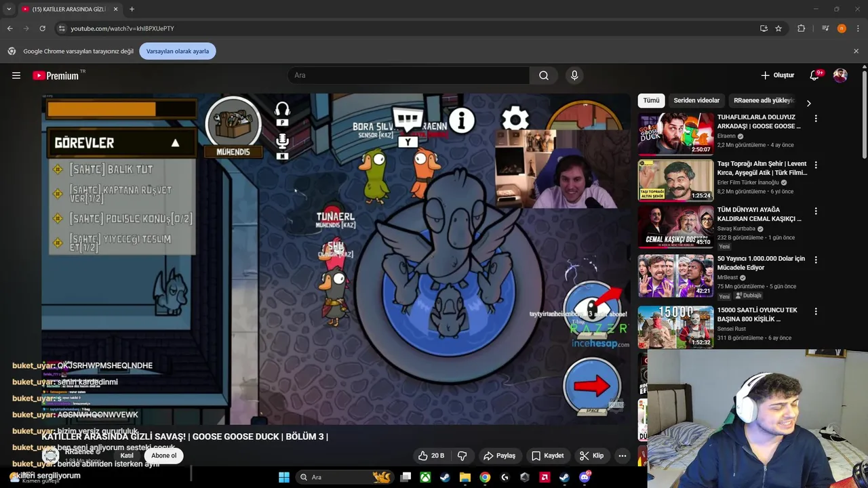Open CEMAL KAŞIKÇI video thumbnail

(675, 226)
